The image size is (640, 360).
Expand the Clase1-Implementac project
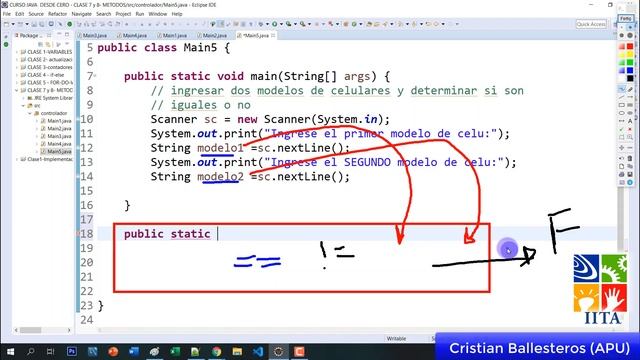pyautogui.click(x=17, y=159)
